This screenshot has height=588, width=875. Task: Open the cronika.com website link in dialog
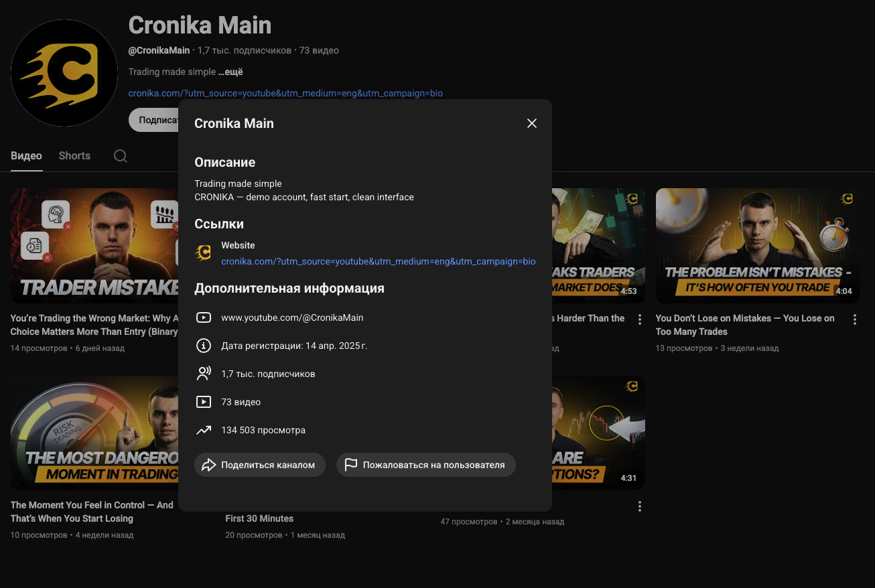tap(379, 261)
